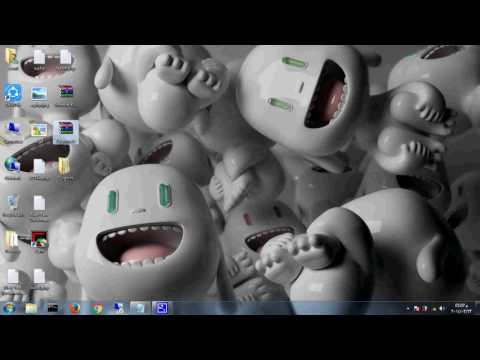Select the landscape photo image file icon
This screenshot has width=480, height=360.
(39, 94)
